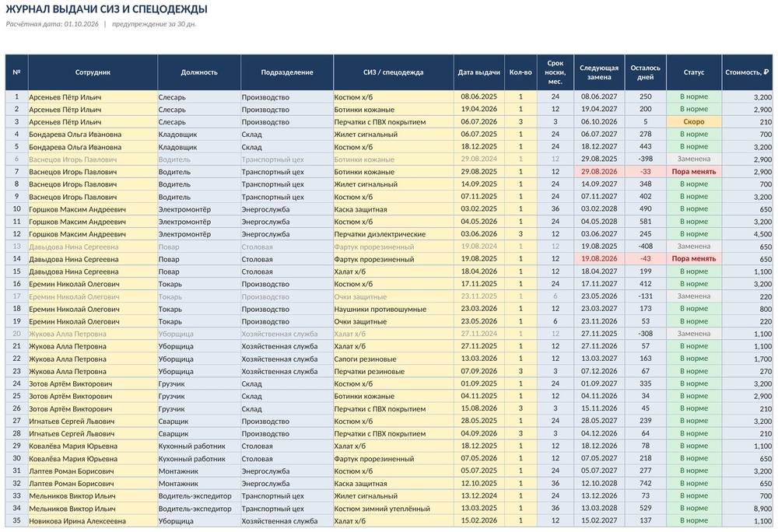
Task: Select 'Горшков Максим Андреевич' in row 10
Action: point(93,209)
